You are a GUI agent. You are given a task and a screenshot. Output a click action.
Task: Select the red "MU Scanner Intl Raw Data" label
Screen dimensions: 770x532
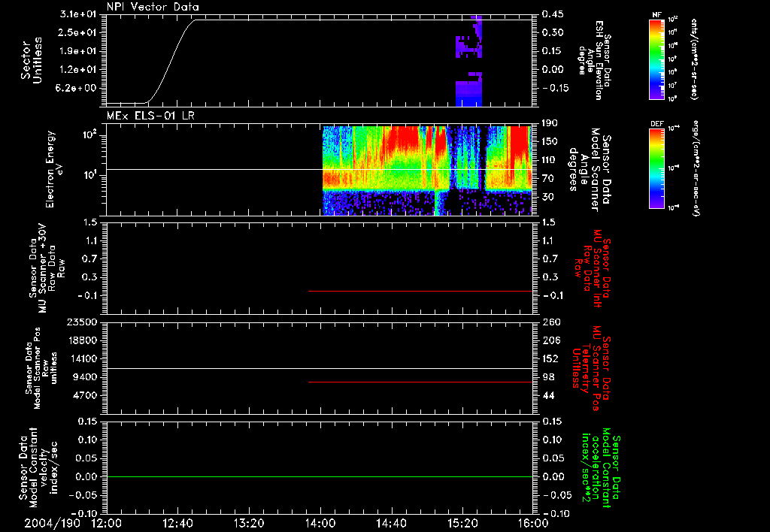[592, 268]
